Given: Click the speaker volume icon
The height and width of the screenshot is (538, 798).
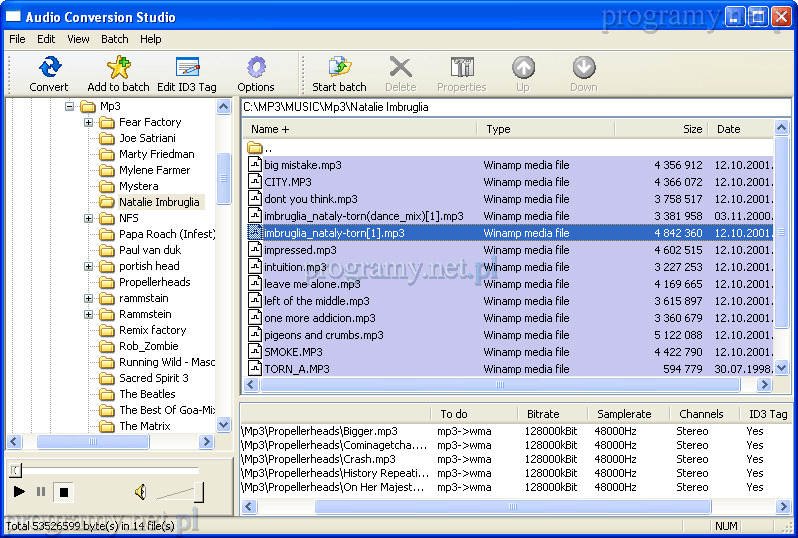Looking at the screenshot, I should pos(140,491).
